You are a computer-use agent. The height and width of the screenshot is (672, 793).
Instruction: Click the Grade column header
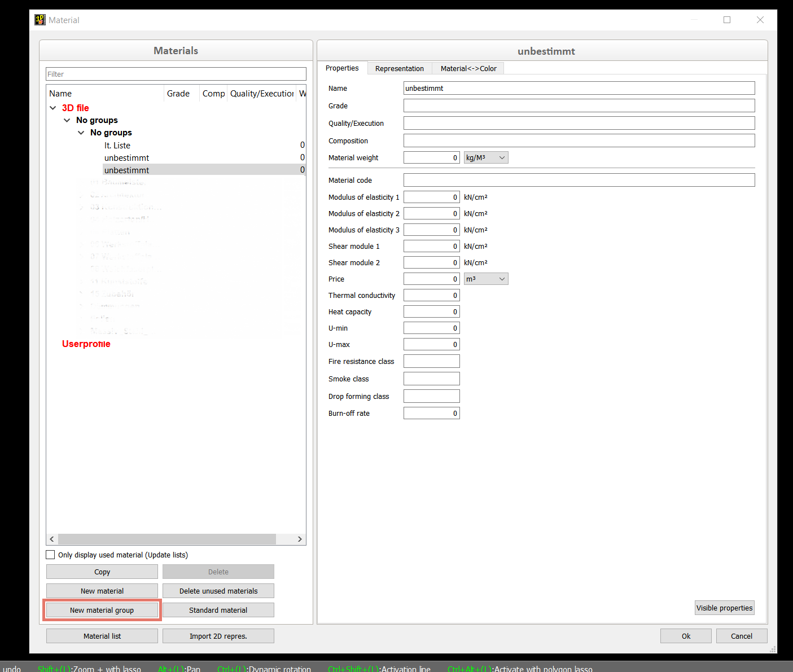[x=178, y=94]
